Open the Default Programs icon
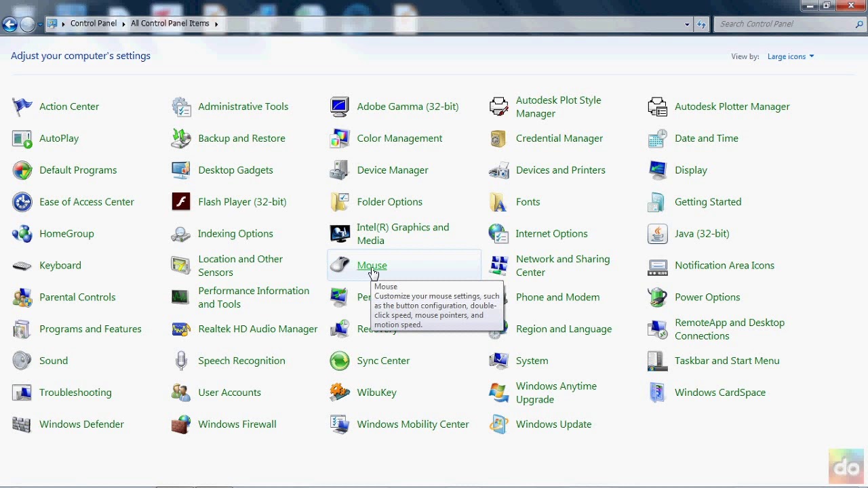The image size is (868, 488). (x=22, y=170)
